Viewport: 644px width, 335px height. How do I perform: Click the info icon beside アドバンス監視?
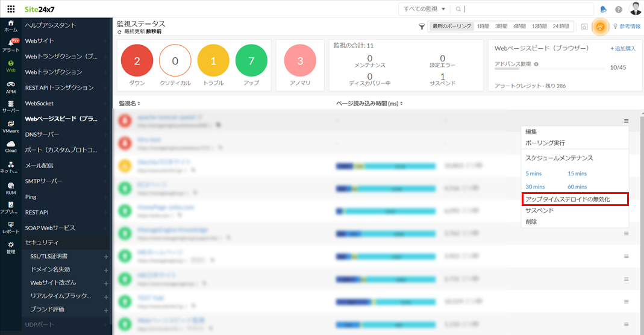pos(536,64)
